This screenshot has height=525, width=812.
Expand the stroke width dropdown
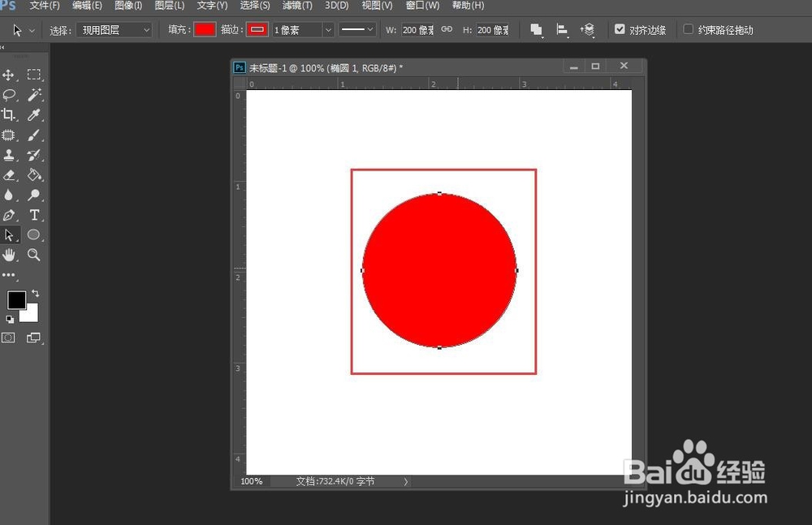point(328,30)
